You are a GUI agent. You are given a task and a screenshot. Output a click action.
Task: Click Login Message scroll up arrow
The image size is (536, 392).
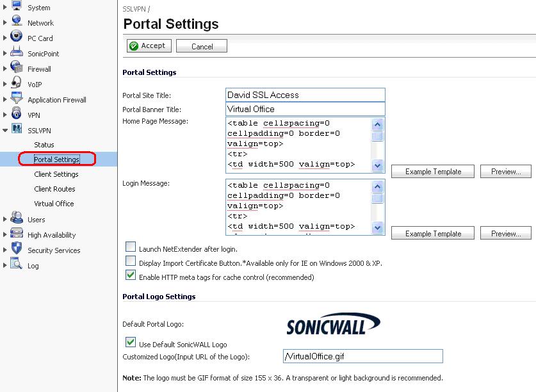377,187
